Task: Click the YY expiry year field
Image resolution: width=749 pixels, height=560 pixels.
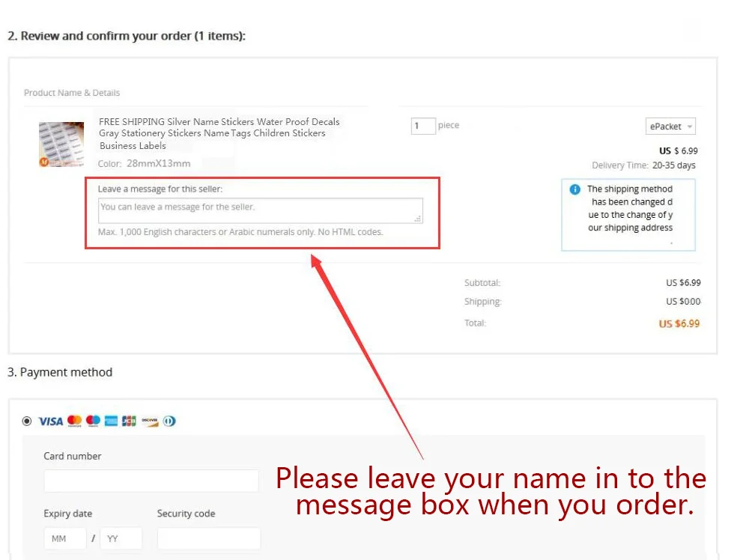Action: coord(121,538)
